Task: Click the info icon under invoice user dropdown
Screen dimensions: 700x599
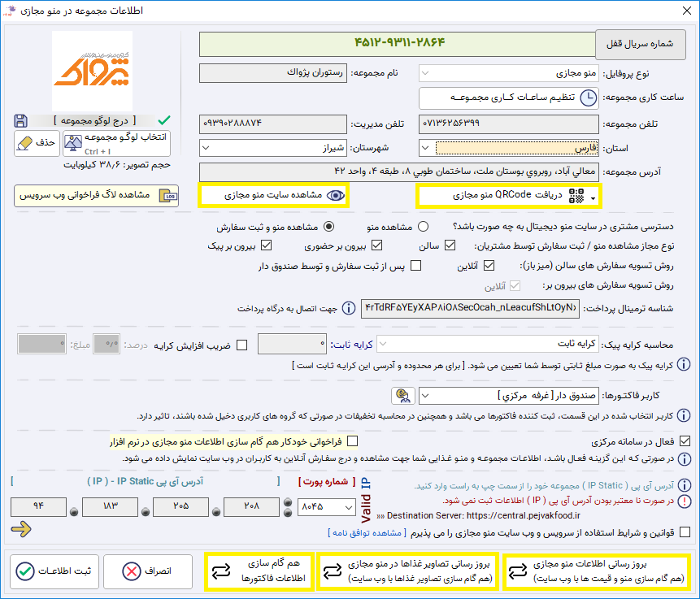Action: (684, 415)
